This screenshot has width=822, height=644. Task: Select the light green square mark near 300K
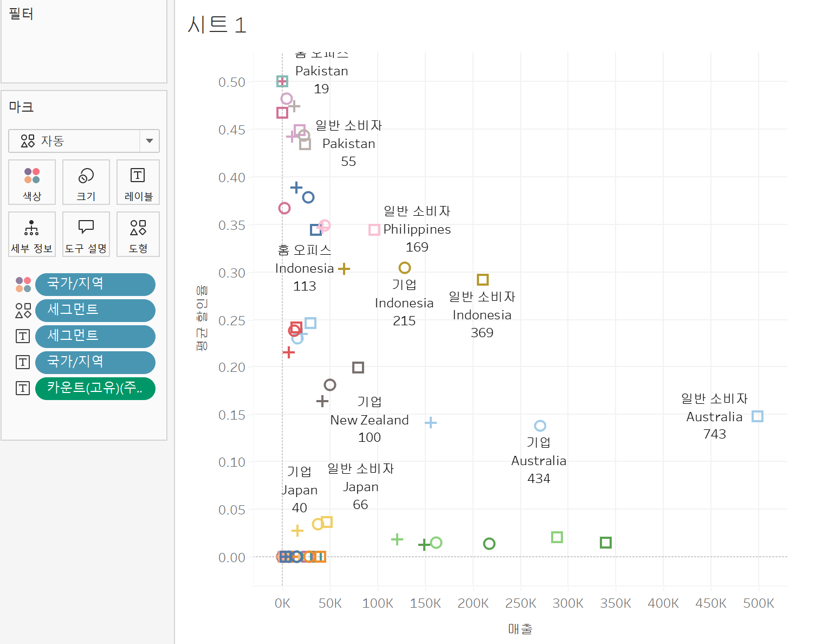(557, 537)
